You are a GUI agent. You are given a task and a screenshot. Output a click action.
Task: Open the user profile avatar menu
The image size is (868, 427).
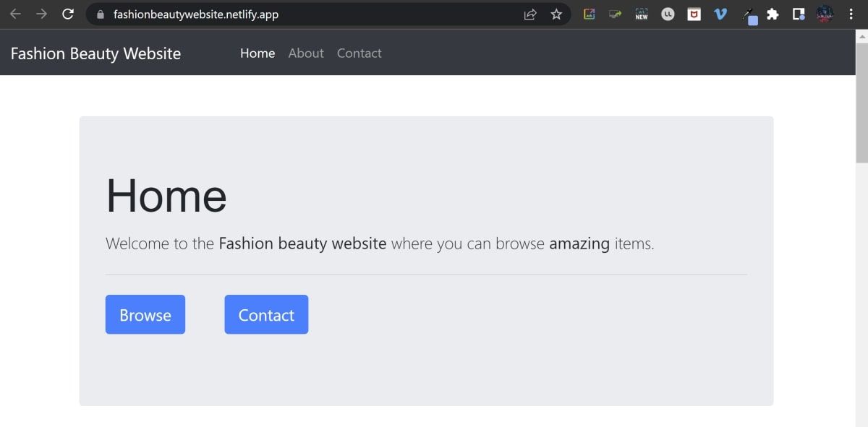click(x=825, y=14)
